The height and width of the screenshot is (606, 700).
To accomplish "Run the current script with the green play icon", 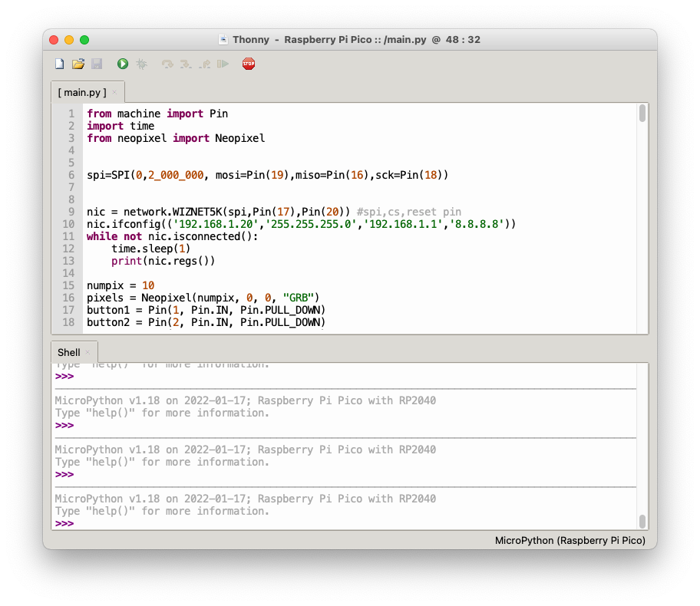I will tap(123, 64).
